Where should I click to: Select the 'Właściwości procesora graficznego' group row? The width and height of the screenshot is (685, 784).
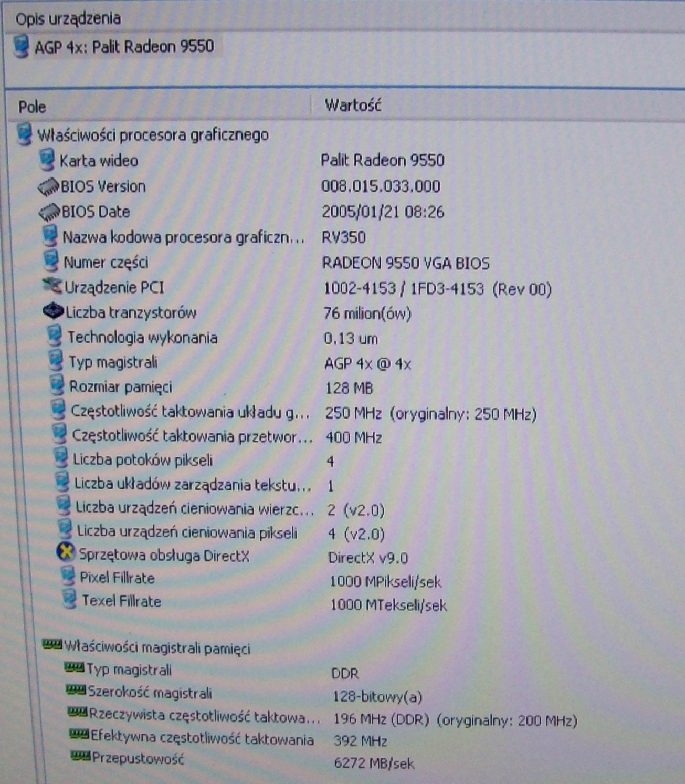[153, 135]
